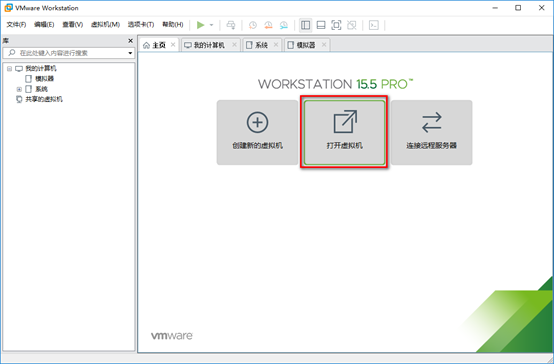Click the VMware Workstation title bar icon
Screen dimensions: 554x364
click(x=8, y=7)
